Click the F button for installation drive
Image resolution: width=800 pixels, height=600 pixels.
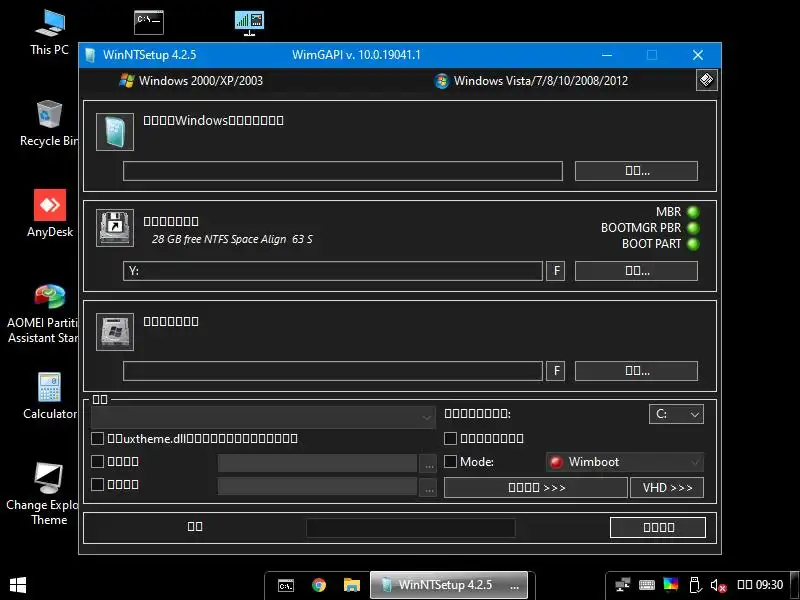tap(556, 371)
